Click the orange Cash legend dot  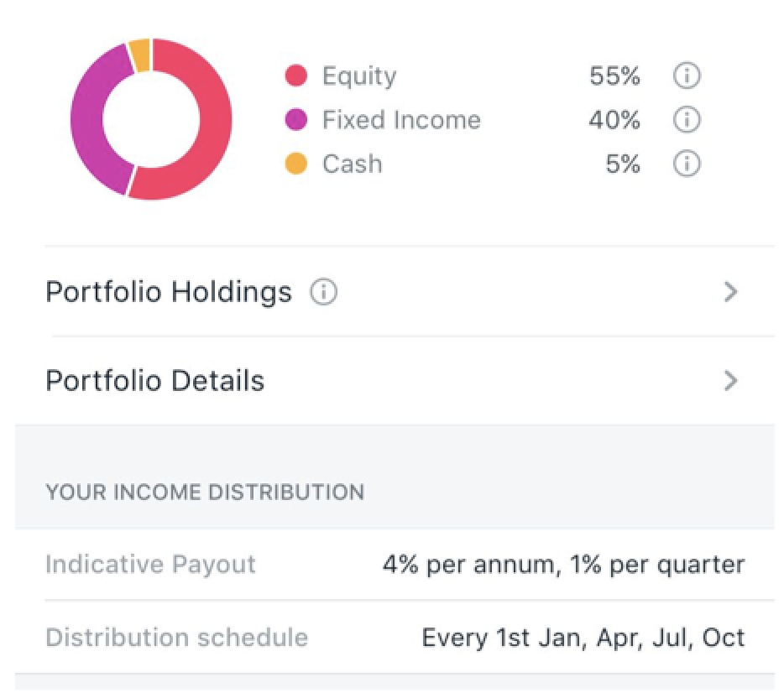click(x=296, y=164)
